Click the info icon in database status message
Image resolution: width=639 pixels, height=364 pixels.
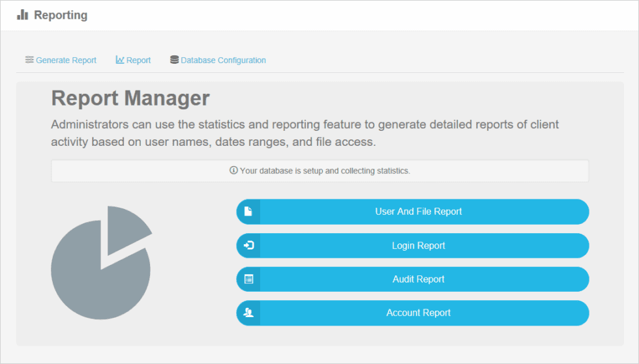tap(233, 170)
